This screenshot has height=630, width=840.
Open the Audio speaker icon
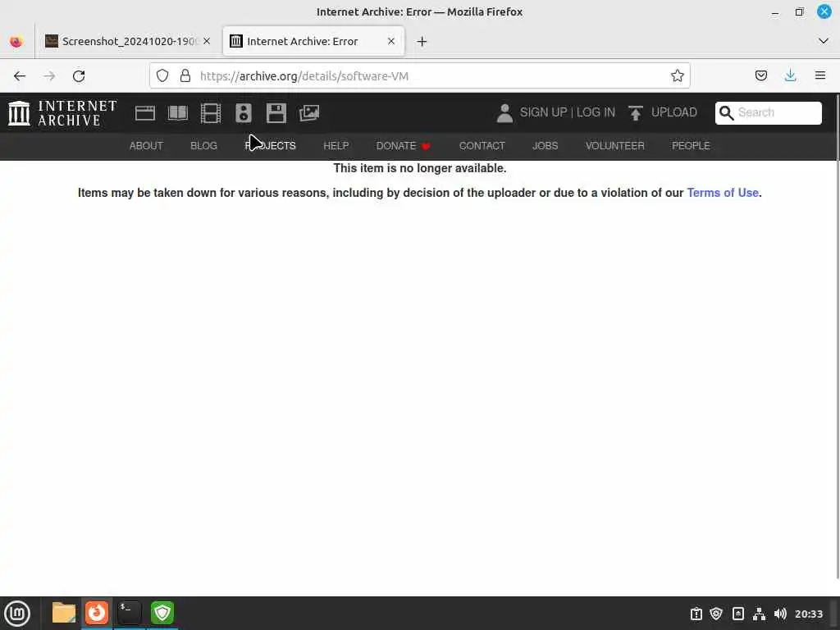click(x=243, y=113)
